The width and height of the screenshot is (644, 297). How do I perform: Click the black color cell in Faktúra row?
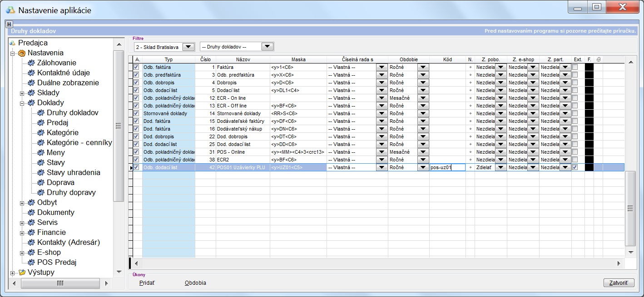pyautogui.click(x=589, y=67)
